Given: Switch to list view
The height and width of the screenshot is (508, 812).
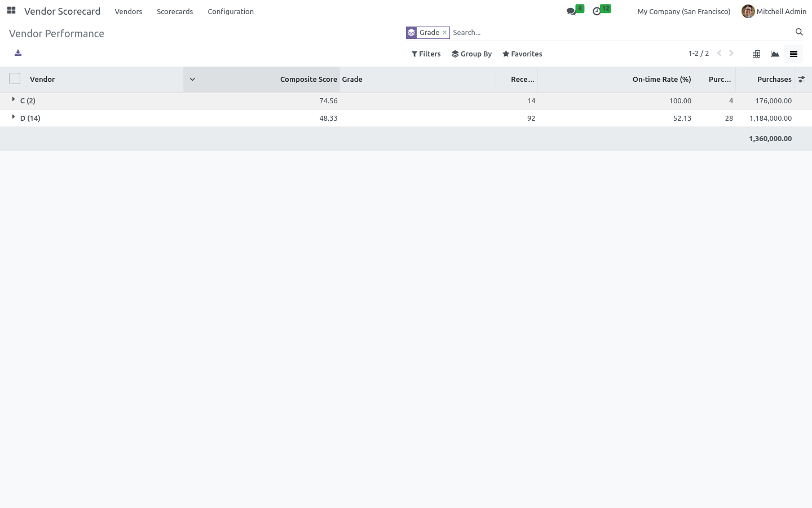Looking at the screenshot, I should [x=793, y=54].
